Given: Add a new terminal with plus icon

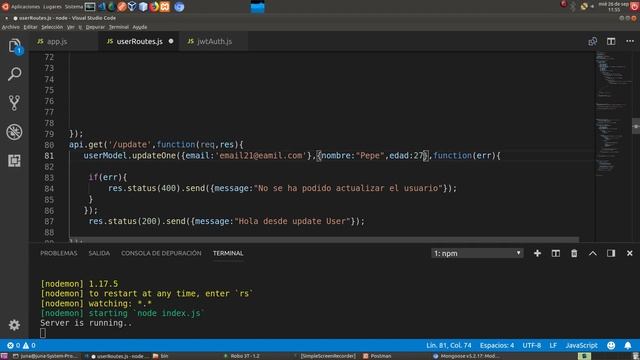Looking at the screenshot, I should pyautogui.click(x=537, y=253).
